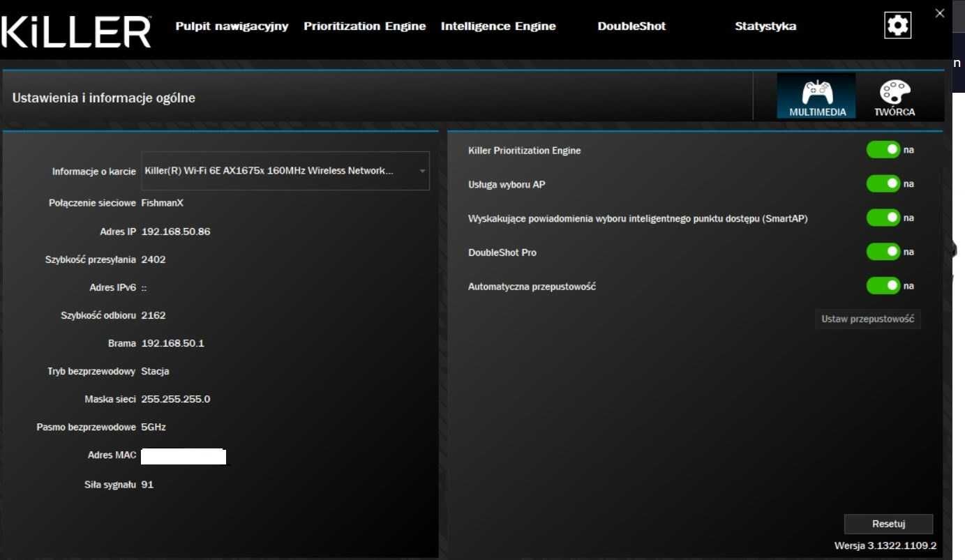Click the KILLER logo

point(76,32)
